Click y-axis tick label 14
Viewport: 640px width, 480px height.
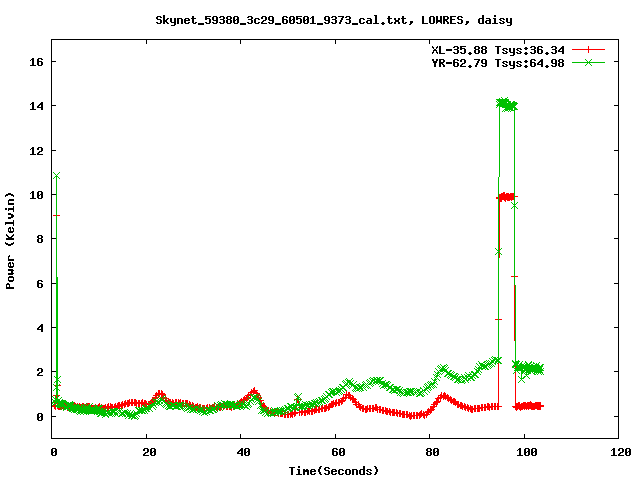click(x=36, y=106)
